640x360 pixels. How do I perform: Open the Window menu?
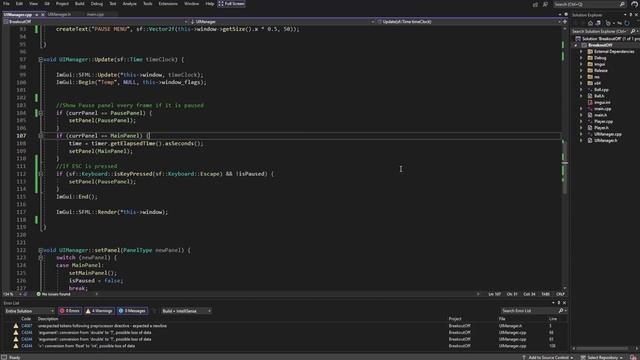191,4
